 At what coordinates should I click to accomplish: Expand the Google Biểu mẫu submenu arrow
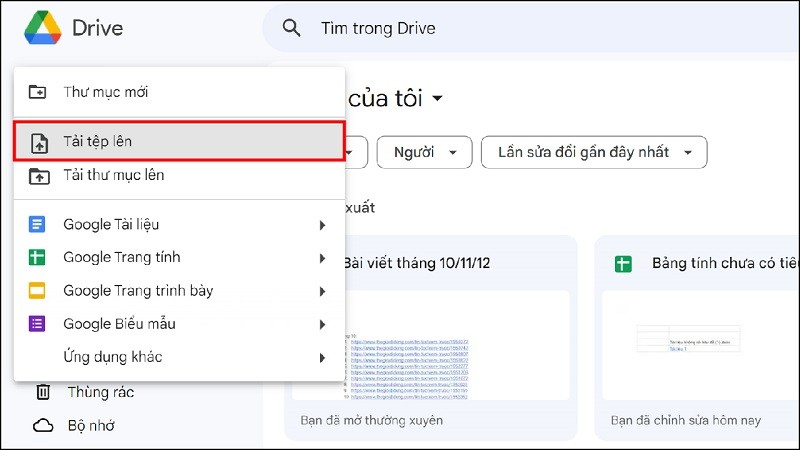(322, 324)
